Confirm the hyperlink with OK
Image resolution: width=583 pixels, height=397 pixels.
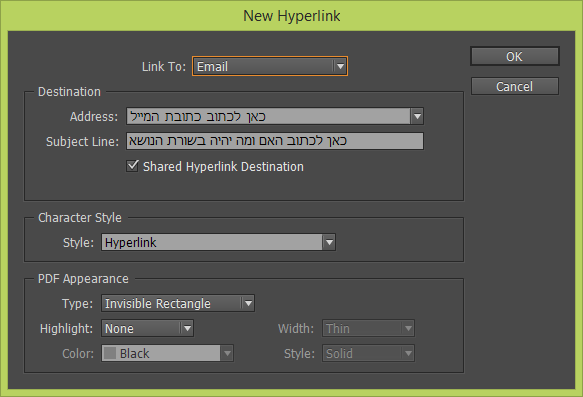pyautogui.click(x=515, y=56)
